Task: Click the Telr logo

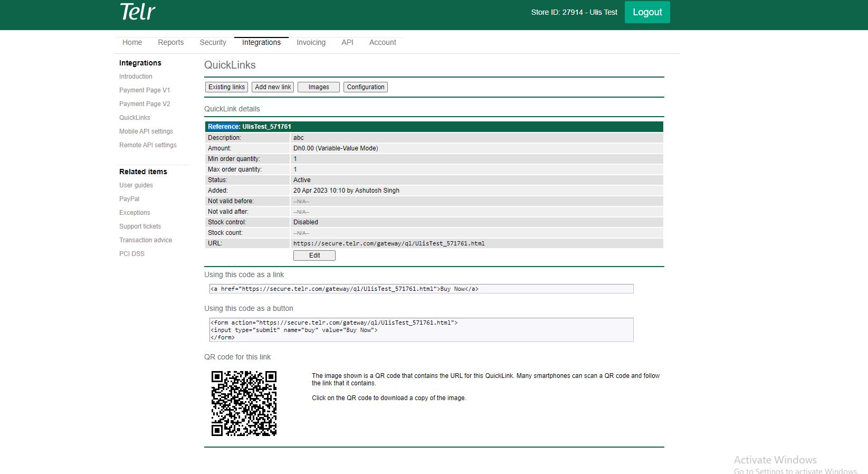Action: pyautogui.click(x=137, y=12)
